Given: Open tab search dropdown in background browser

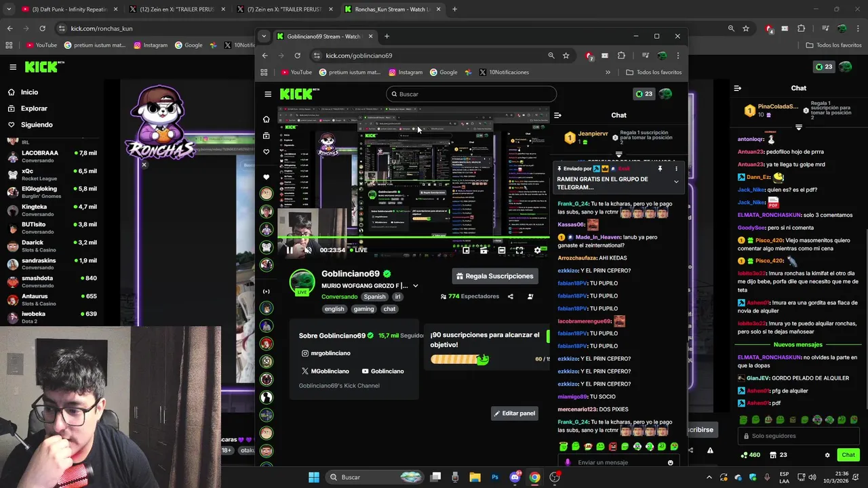Looking at the screenshot, I should [9, 9].
